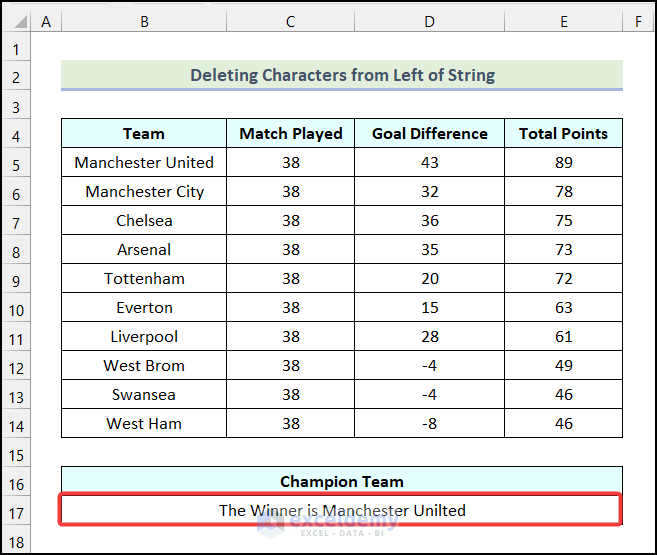
Task: Select the Match Played header cell
Action: click(x=290, y=133)
